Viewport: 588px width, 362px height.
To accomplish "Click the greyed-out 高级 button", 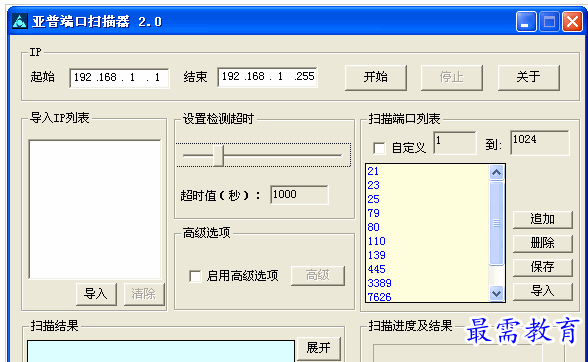I will pyautogui.click(x=318, y=276).
